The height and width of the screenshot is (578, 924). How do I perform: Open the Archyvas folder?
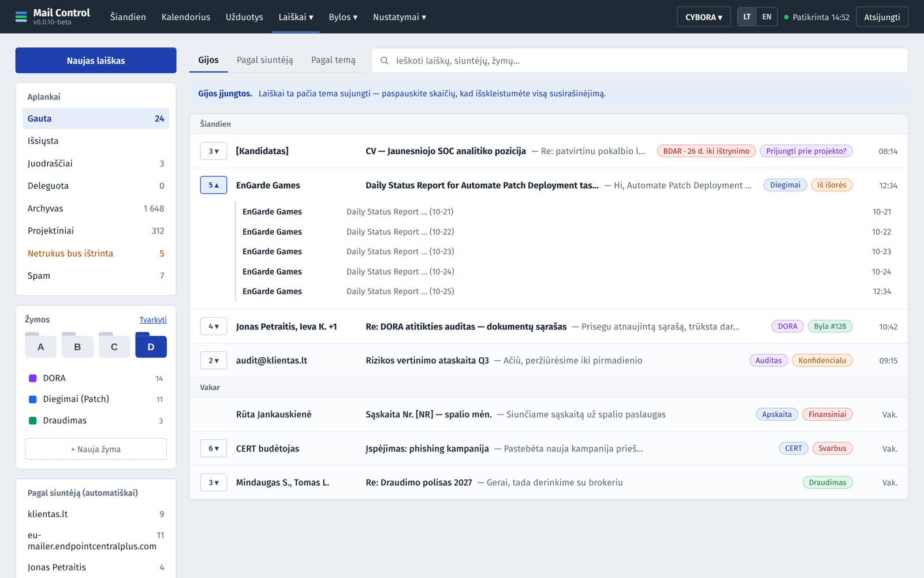coord(96,208)
